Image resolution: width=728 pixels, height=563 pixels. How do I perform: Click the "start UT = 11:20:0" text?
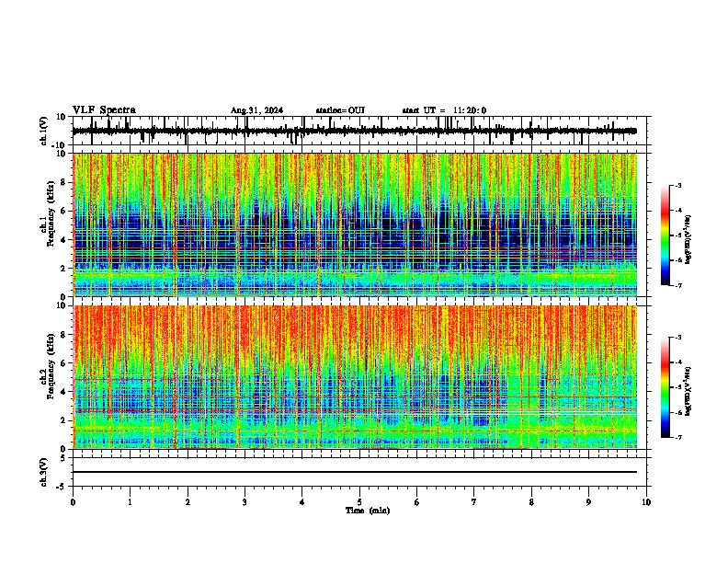[x=444, y=110]
